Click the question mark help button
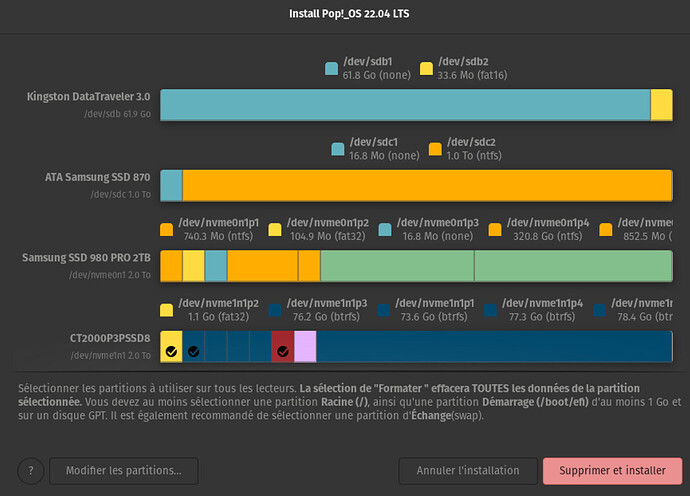Viewport: 690px width, 496px height. tap(31, 470)
